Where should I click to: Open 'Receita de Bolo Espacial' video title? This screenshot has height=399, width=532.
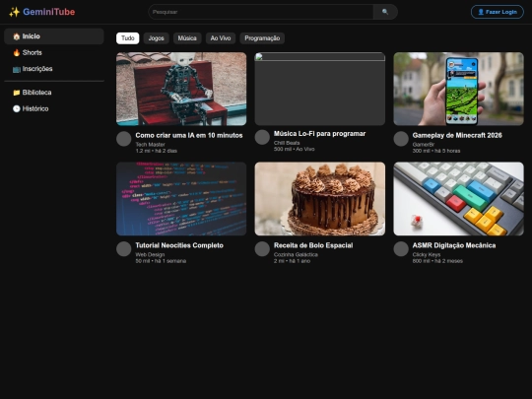point(313,245)
